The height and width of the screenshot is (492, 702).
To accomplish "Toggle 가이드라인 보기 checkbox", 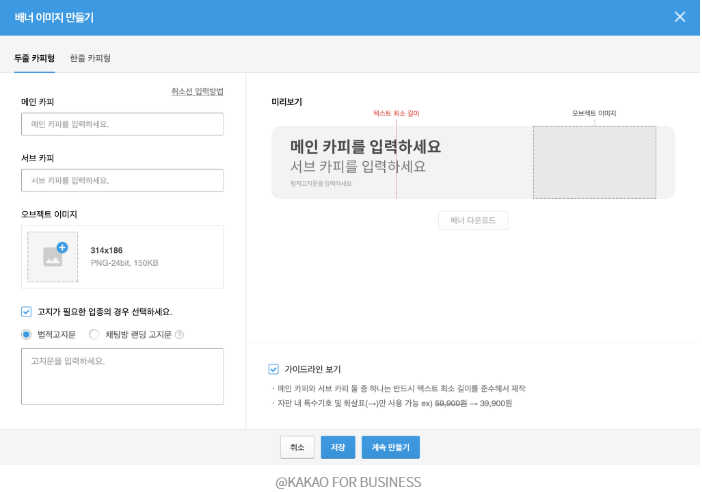I will [274, 369].
